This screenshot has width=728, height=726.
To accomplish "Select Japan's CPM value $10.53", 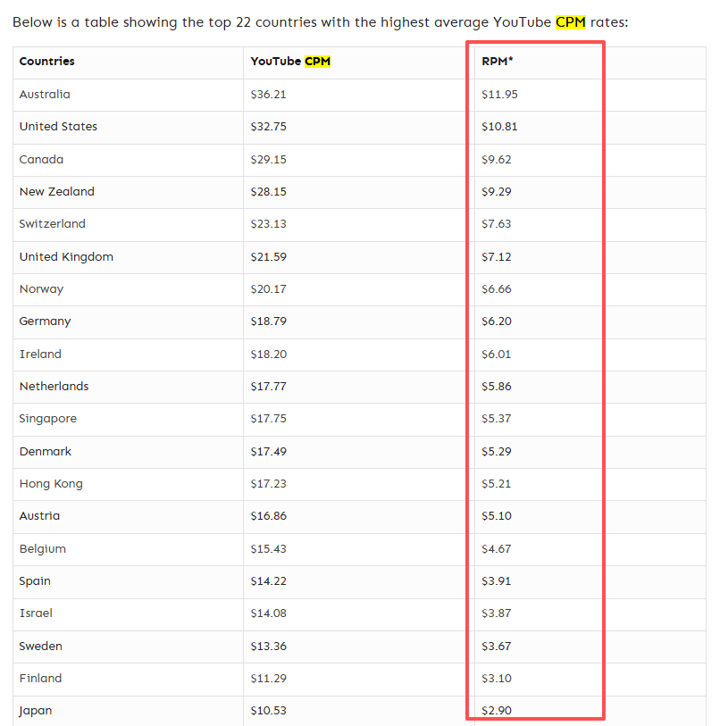I will (x=268, y=711).
